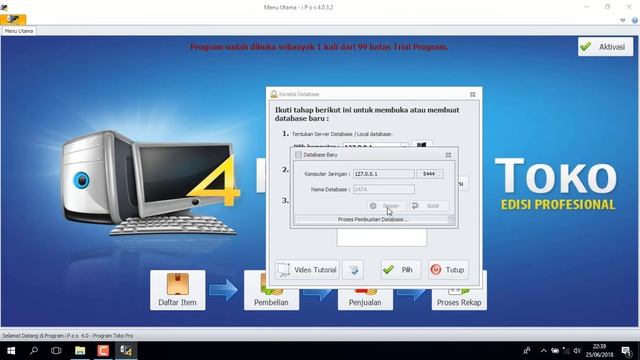Click the Koneksi Database dialog corner button
This screenshot has width=640, height=360.
(473, 94)
